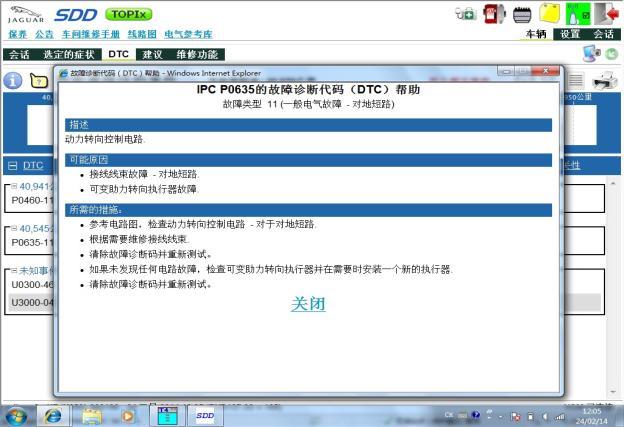The image size is (624, 427).
Task: Click the 所需的措施 section header
Action: pos(308,210)
